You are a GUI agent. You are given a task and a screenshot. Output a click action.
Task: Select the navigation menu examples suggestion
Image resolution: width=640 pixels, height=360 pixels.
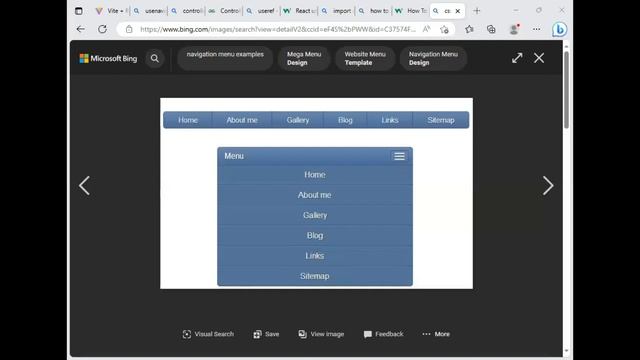tap(225, 58)
